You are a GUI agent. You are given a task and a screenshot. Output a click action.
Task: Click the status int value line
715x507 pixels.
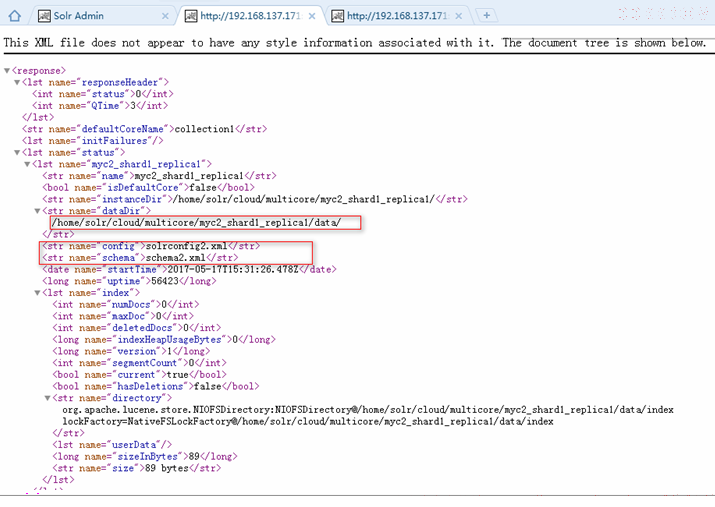103,94
